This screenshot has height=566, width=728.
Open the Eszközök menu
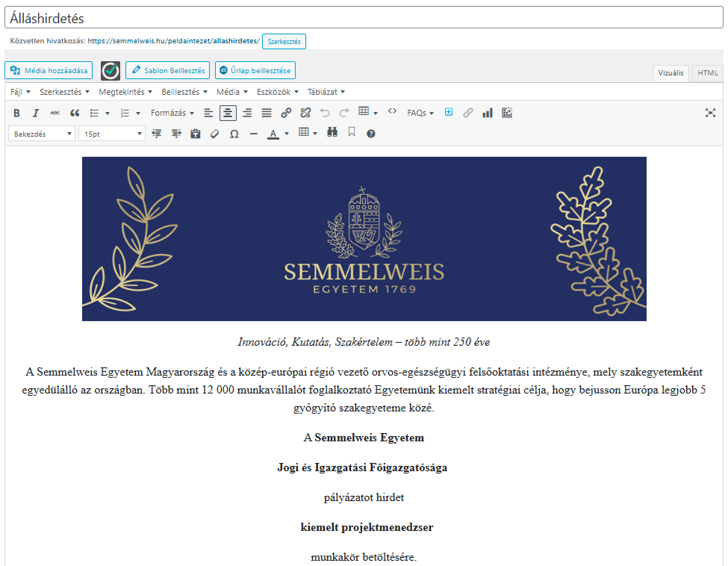(x=278, y=92)
